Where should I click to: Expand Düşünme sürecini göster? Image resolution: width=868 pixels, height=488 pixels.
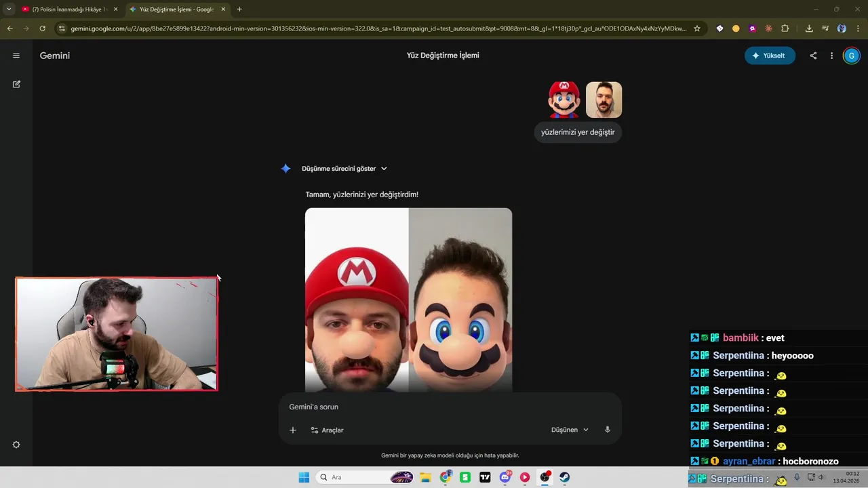point(344,169)
